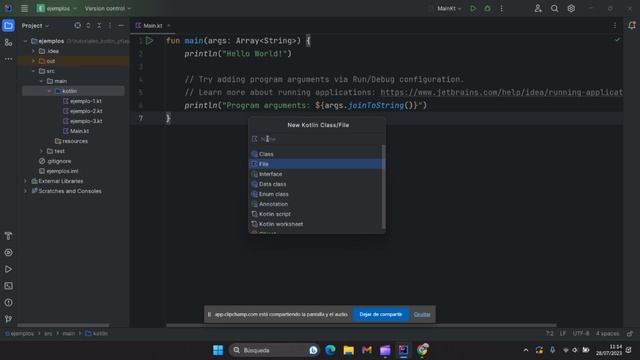The height and width of the screenshot is (360, 640).
Task: Click Collapse All in Project panel
Action: tap(99, 25)
